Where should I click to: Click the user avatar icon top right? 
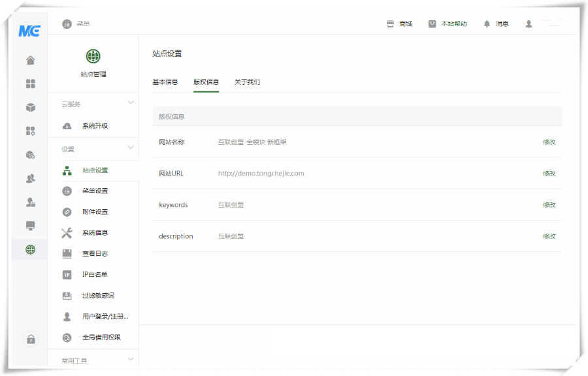pyautogui.click(x=529, y=24)
